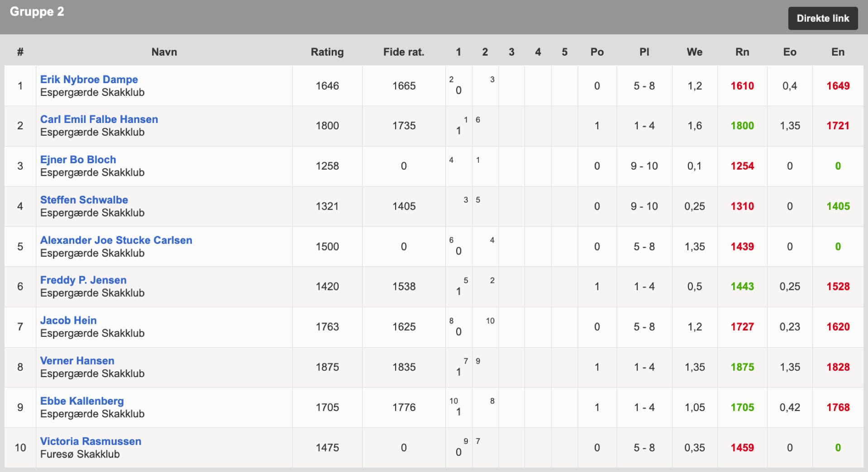Select the Navn column header

[164, 52]
